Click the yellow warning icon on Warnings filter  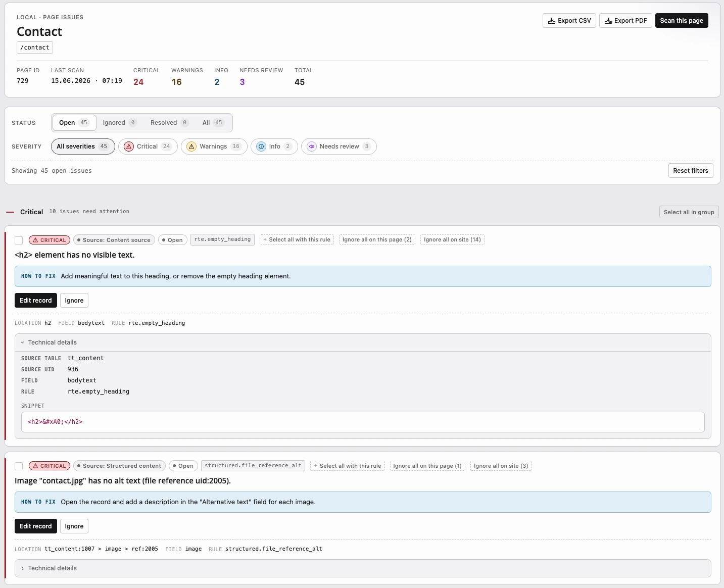tap(191, 146)
